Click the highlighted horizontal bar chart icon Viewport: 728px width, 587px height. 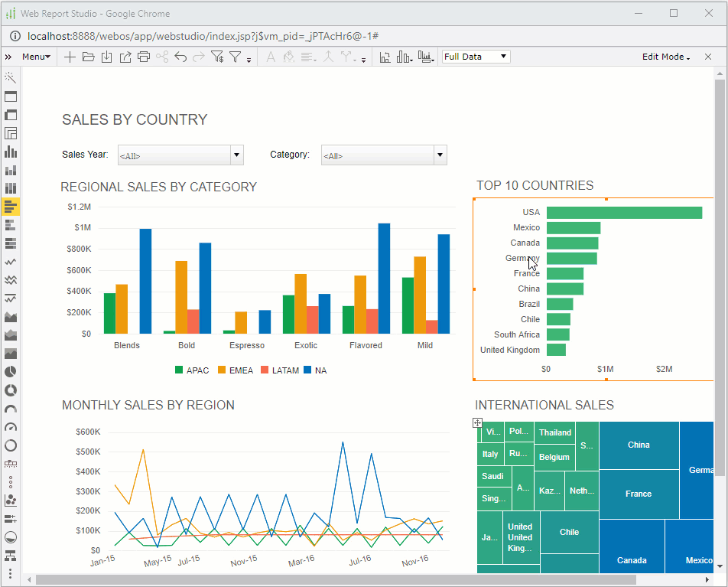coord(11,206)
